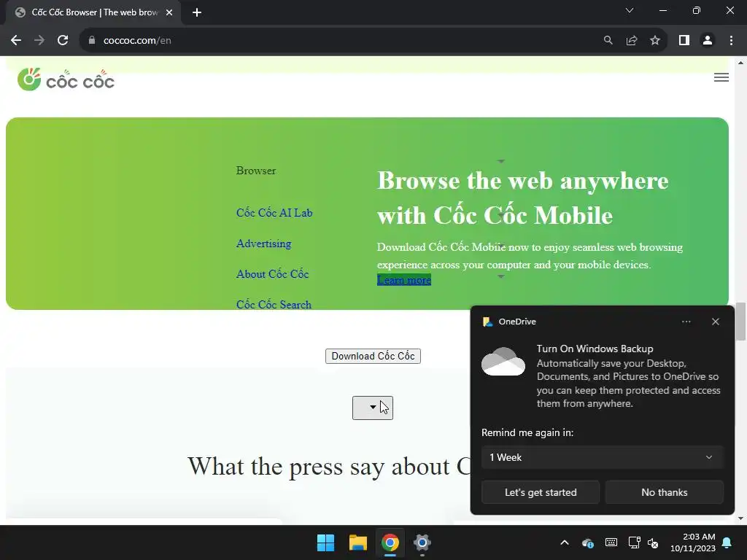Reload the coccoc.com page
This screenshot has height=560, width=747.
pyautogui.click(x=63, y=41)
